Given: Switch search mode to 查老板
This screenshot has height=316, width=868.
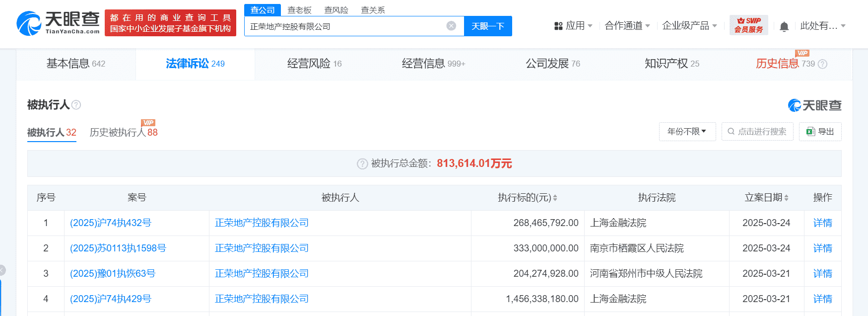Looking at the screenshot, I should pos(299,10).
